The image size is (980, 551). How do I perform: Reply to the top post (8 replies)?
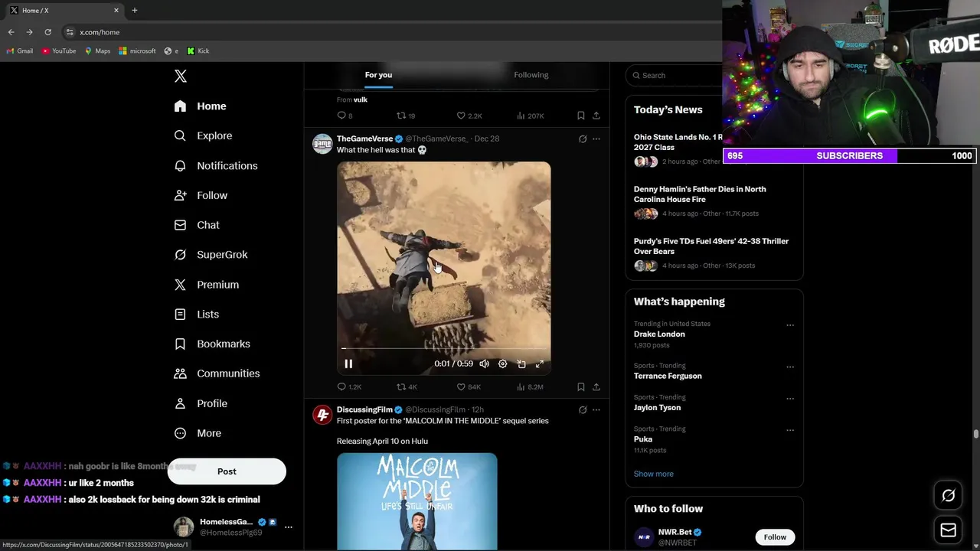coord(345,116)
